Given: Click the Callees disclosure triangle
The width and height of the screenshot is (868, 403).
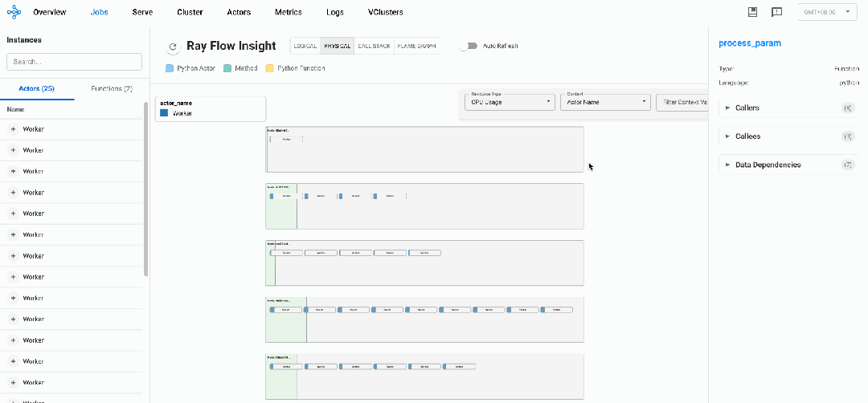Looking at the screenshot, I should (x=728, y=136).
